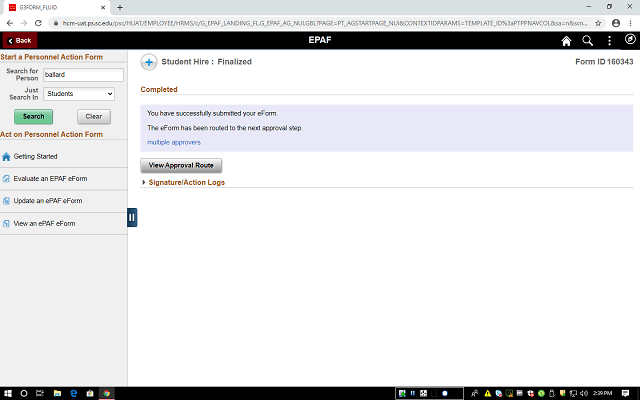This screenshot has height=400, width=640.
Task: Open the Chrome three-dot menu
Action: click(x=630, y=23)
